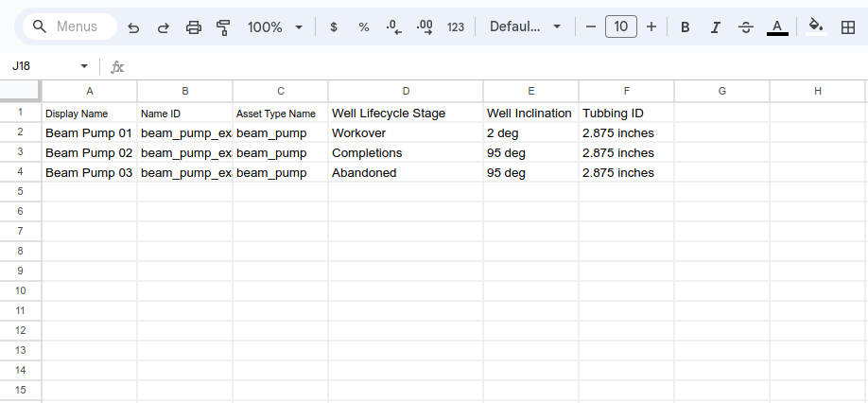Image resolution: width=868 pixels, height=403 pixels.
Task: Select the Paint format roller icon
Action: 223,27
